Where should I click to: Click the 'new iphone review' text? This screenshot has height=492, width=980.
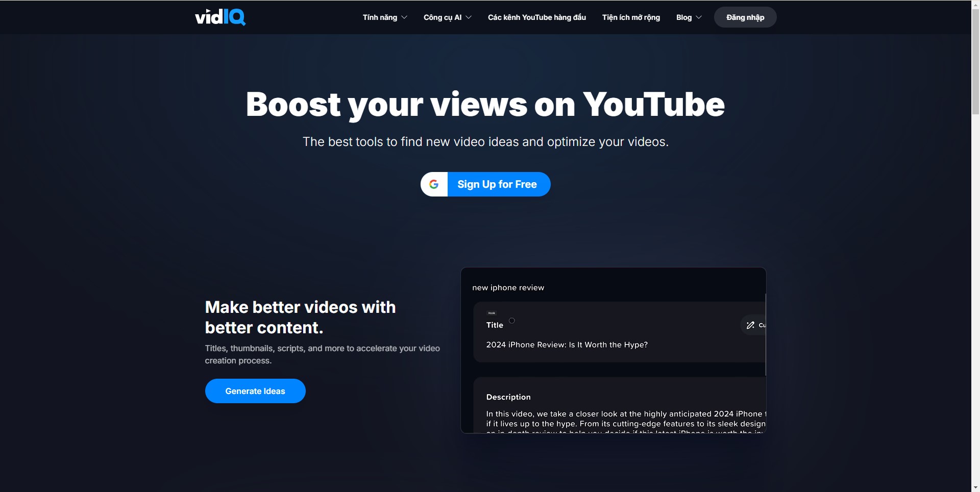pyautogui.click(x=508, y=288)
